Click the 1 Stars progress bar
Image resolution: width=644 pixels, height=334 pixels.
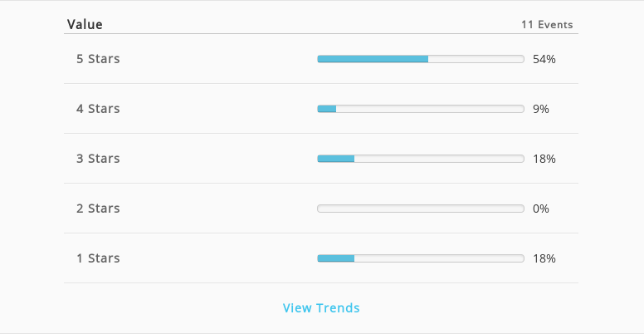point(421,258)
